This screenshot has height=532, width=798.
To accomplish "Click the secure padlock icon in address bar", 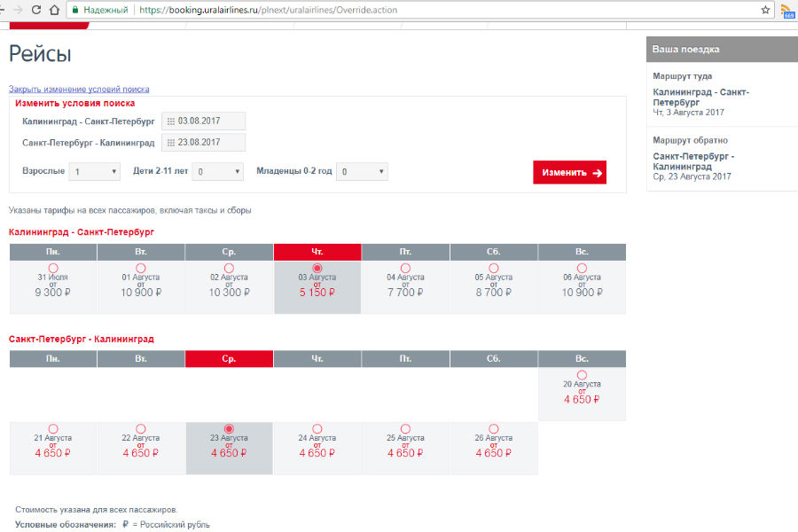I will [x=76, y=10].
